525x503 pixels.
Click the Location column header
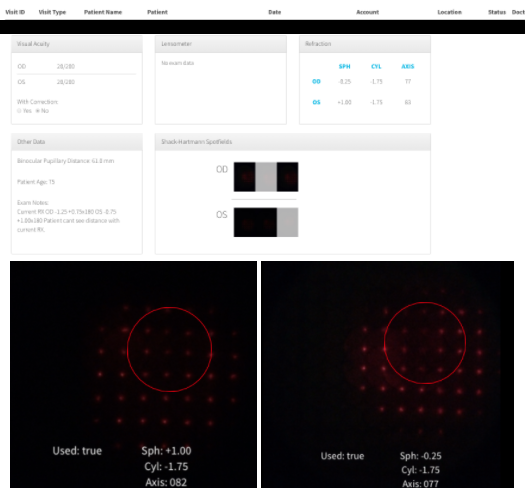[449, 12]
